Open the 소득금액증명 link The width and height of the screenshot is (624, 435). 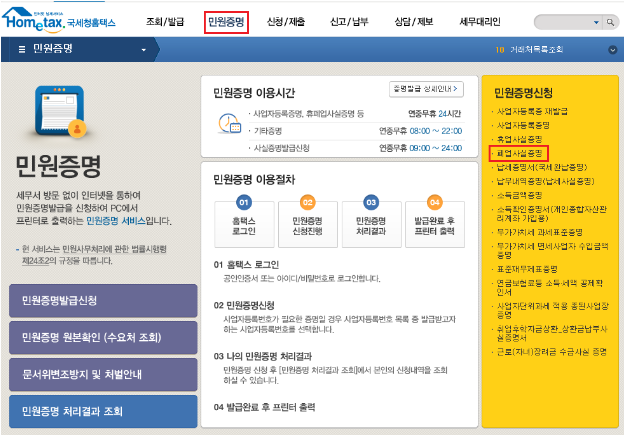(x=522, y=195)
